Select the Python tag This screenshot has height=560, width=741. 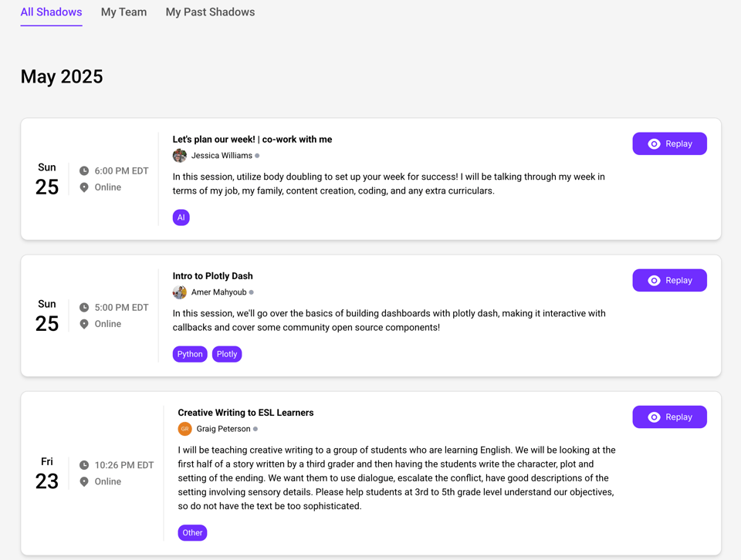[x=190, y=354]
